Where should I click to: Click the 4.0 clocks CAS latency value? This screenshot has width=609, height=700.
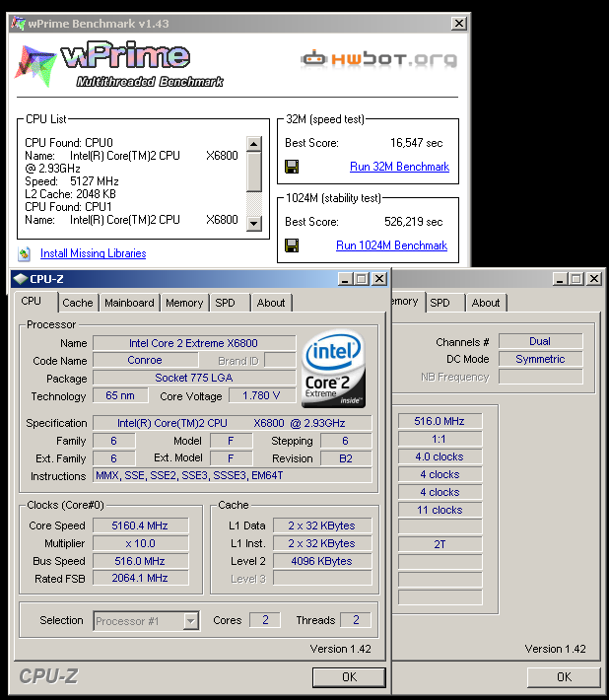[x=440, y=456]
